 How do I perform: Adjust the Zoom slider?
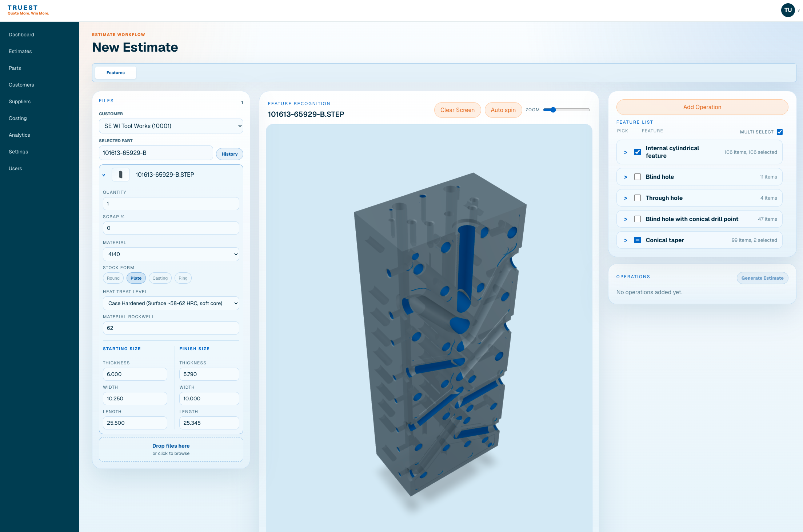coord(566,110)
